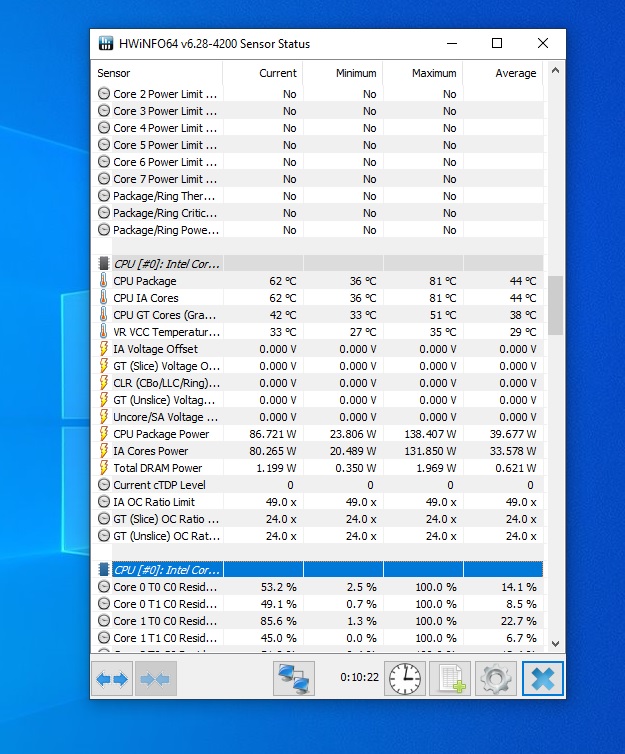Click the scrollbar down arrow

(x=555, y=643)
